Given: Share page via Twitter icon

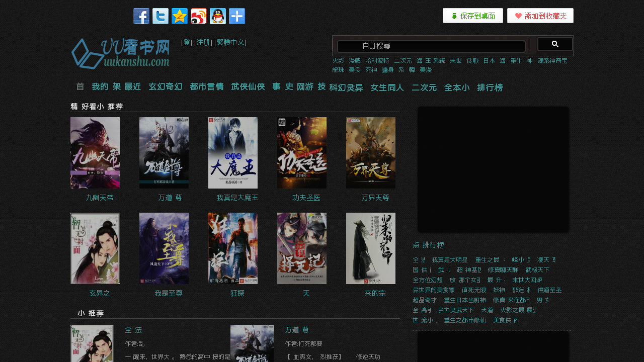Looking at the screenshot, I should (x=160, y=16).
